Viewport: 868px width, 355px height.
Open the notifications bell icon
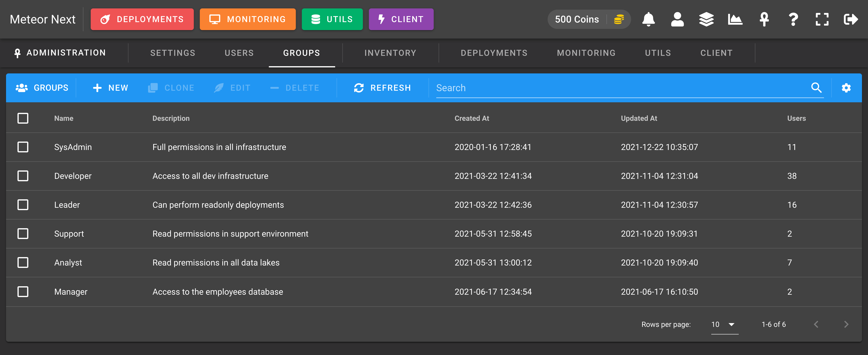[x=648, y=19]
